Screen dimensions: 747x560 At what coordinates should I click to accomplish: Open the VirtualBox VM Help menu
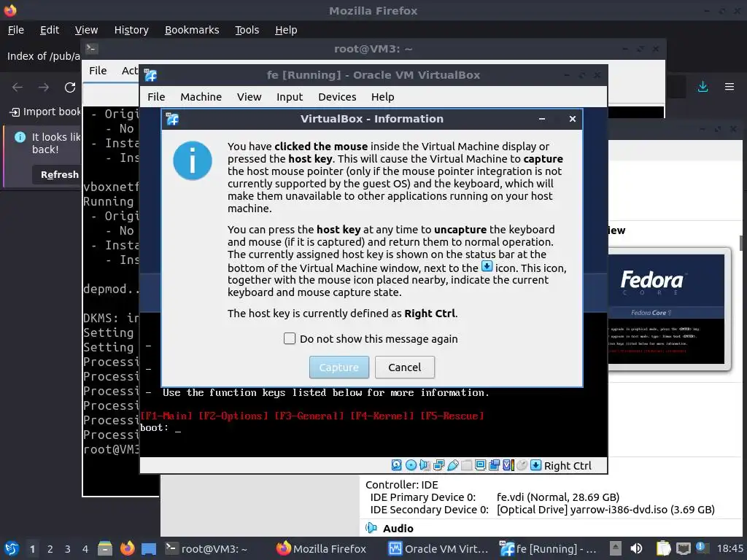(382, 97)
